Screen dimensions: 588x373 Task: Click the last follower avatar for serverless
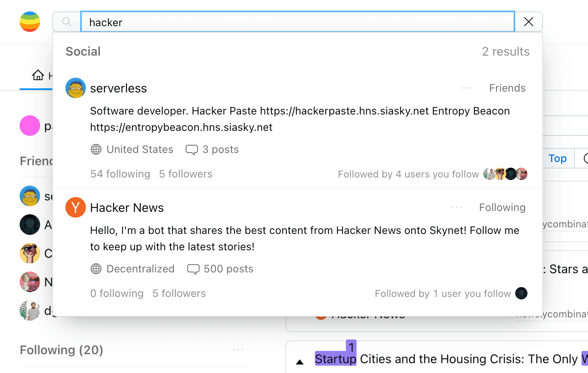point(522,174)
